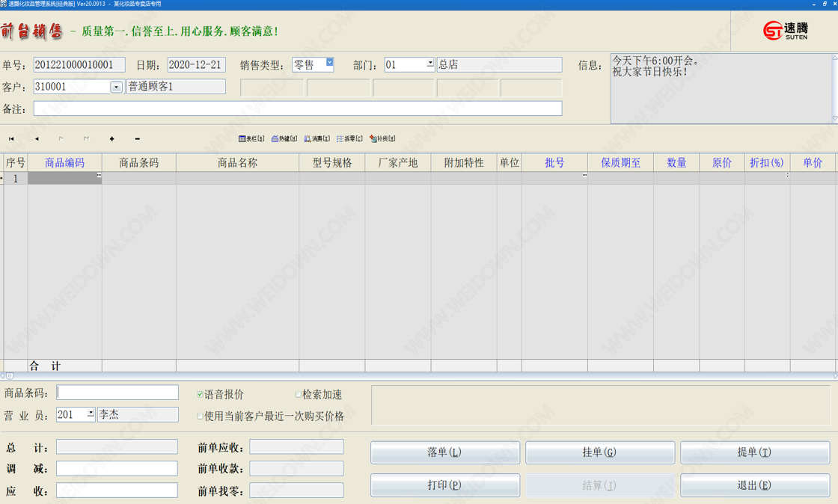Open 热键 hotkeys toolbar item
The image size is (838, 504).
[284, 139]
